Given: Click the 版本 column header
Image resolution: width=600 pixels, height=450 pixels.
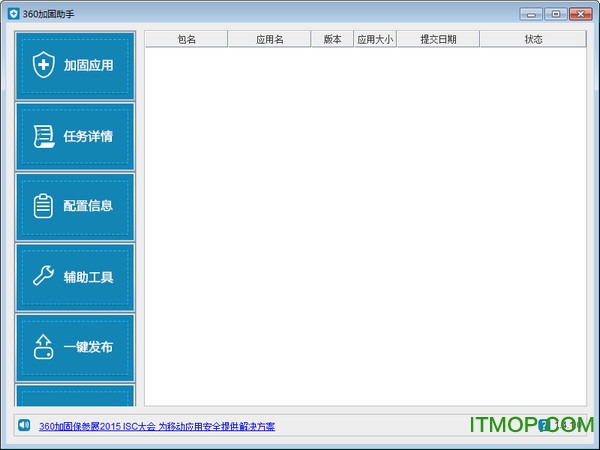Looking at the screenshot, I should [332, 39].
